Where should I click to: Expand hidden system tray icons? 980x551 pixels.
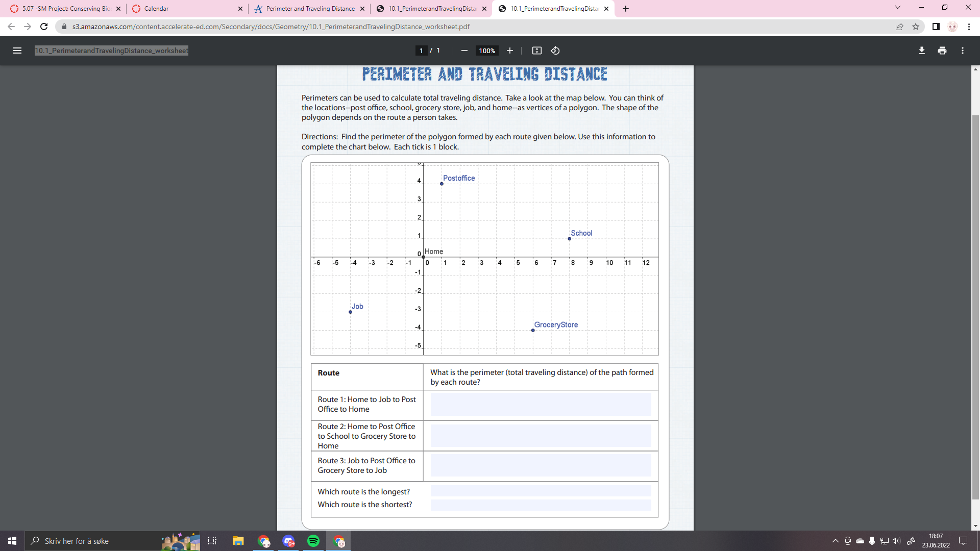tap(835, 541)
